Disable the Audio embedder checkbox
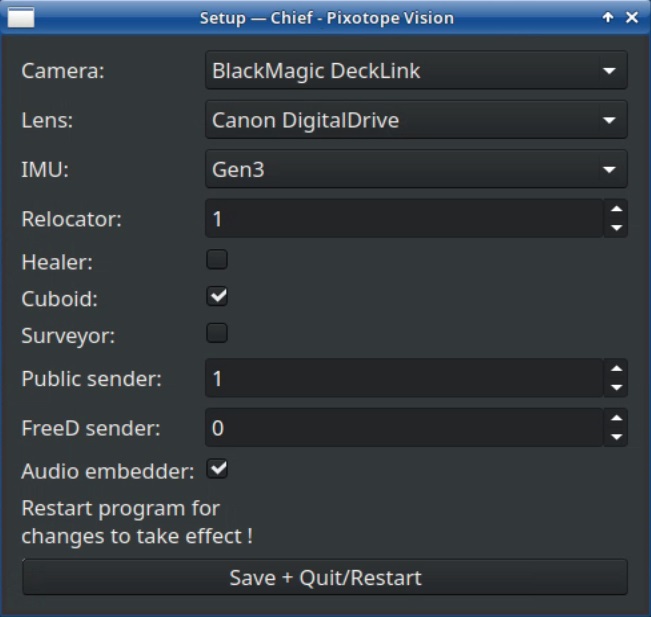The width and height of the screenshot is (651, 617). (217, 468)
